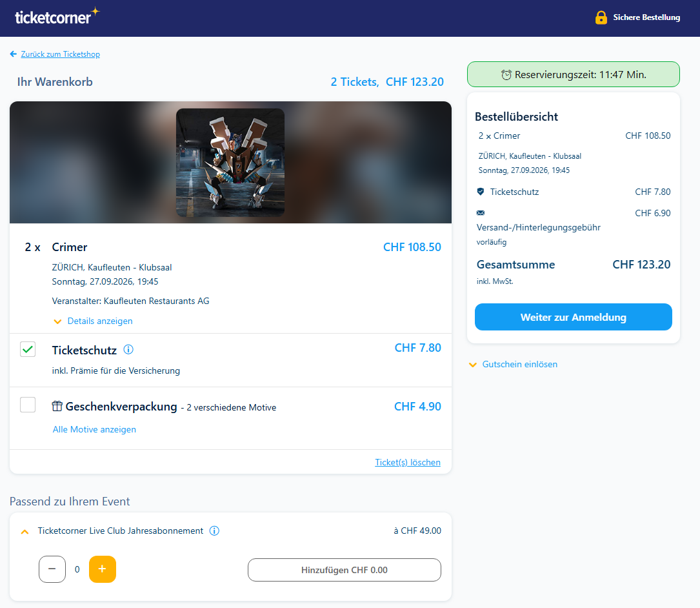The height and width of the screenshot is (608, 700).
Task: Decrease subscription quantity with minus button
Action: (52, 569)
